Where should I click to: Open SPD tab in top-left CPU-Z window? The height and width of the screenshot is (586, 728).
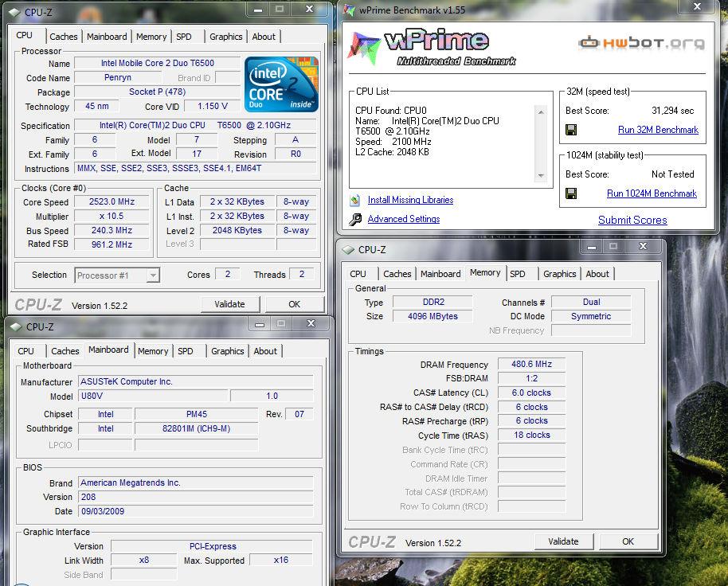coord(184,37)
